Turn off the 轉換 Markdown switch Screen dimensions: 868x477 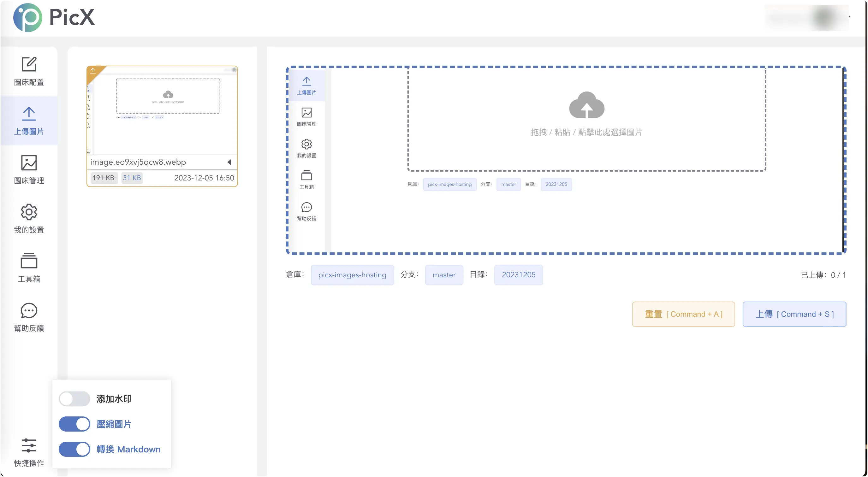pos(74,449)
